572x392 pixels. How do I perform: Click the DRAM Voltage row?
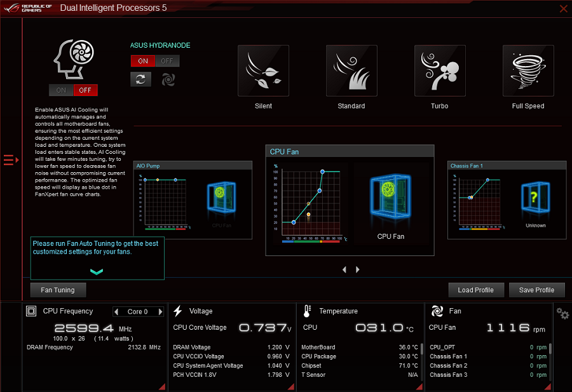click(231, 347)
